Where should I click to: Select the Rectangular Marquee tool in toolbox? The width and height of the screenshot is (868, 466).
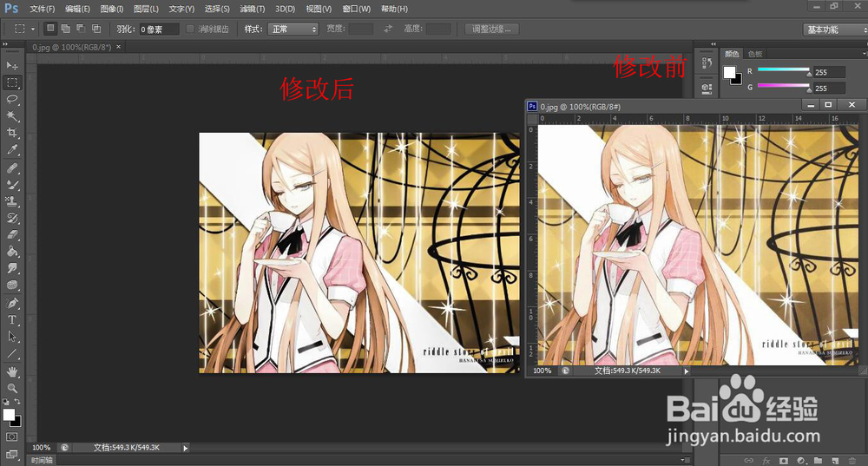point(12,82)
